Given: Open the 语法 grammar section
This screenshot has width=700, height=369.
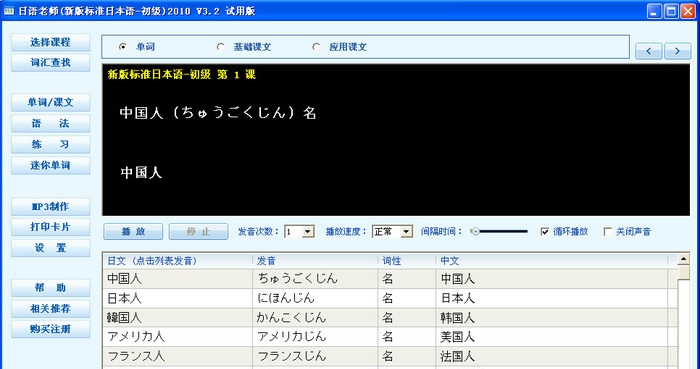Looking at the screenshot, I should 50,124.
